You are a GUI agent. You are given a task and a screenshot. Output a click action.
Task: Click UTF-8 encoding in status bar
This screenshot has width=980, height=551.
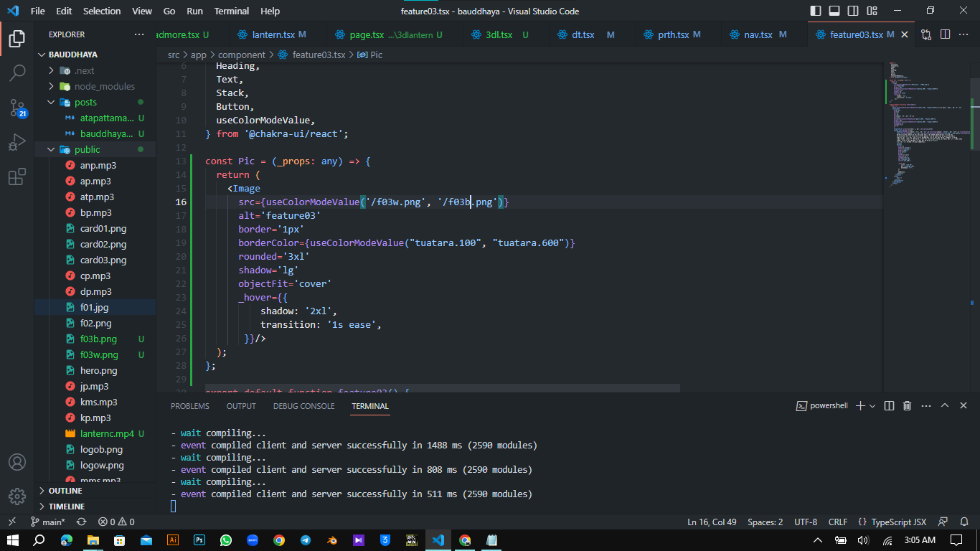pyautogui.click(x=806, y=522)
